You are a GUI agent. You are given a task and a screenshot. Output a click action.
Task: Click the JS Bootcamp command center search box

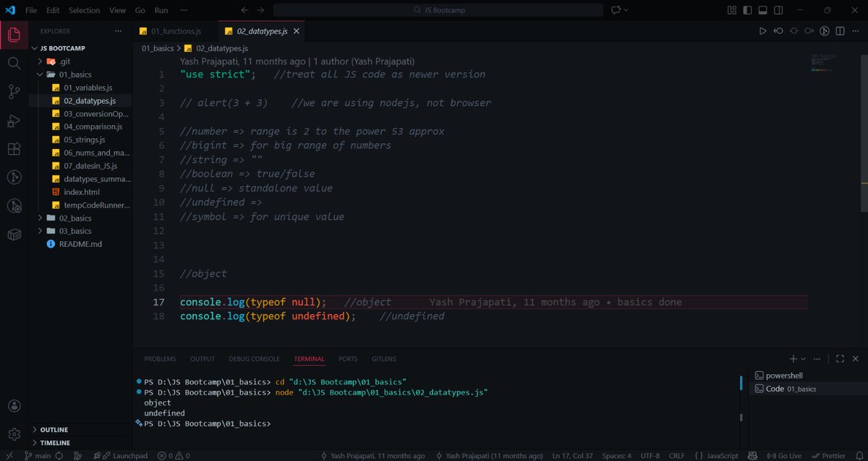438,10
